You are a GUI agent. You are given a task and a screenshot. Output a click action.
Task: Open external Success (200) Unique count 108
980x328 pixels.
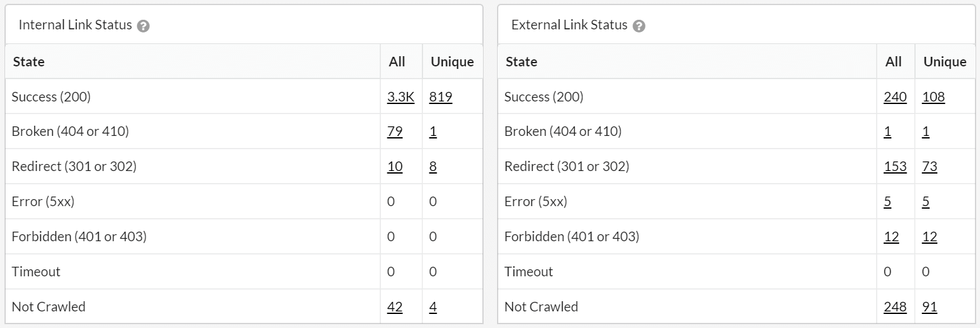933,97
